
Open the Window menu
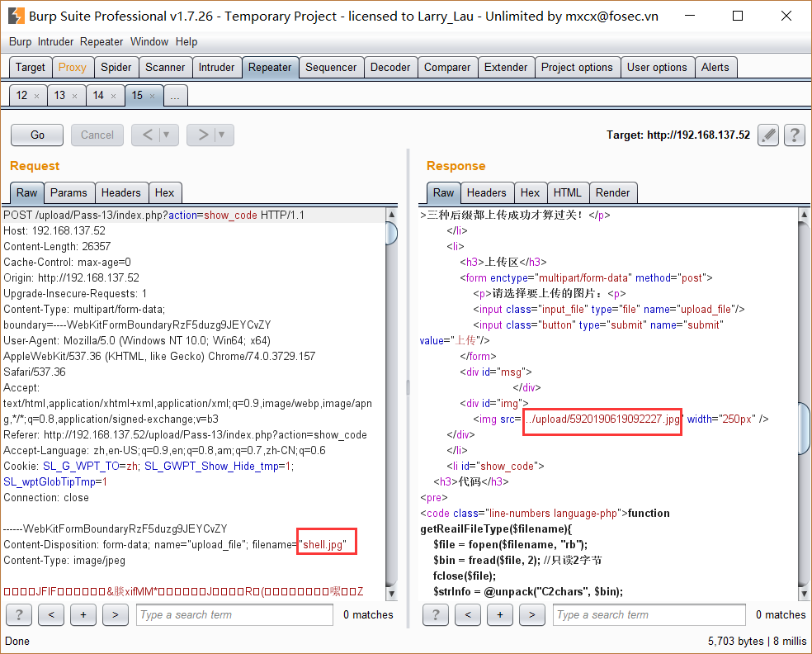[149, 42]
